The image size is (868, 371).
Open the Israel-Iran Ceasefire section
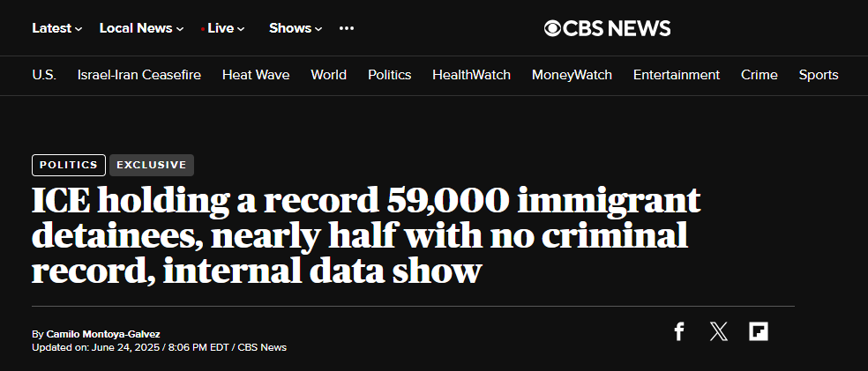pos(139,75)
